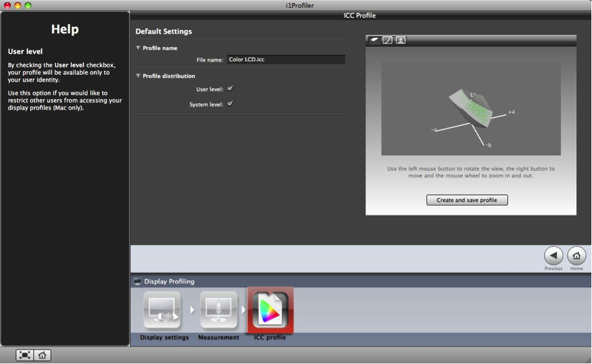Click the Create and save profile button

tap(467, 200)
